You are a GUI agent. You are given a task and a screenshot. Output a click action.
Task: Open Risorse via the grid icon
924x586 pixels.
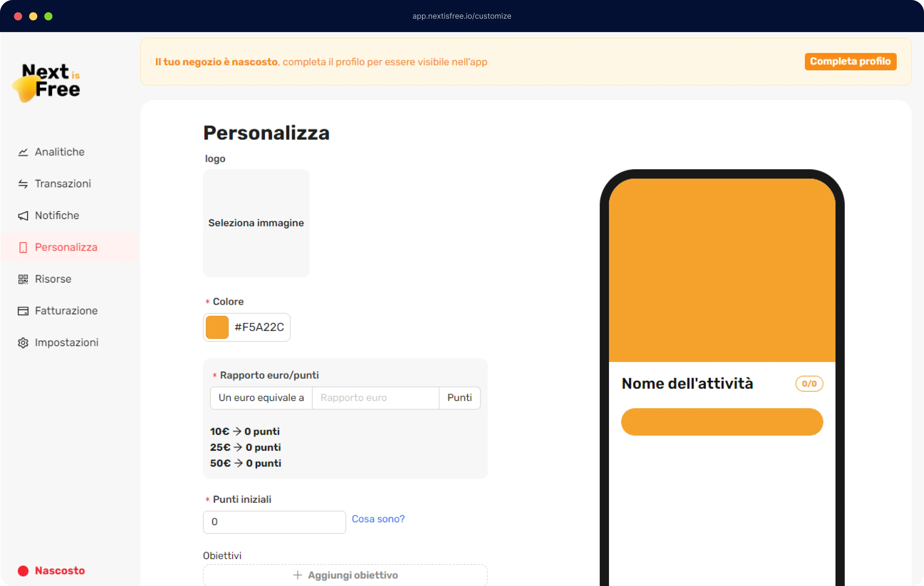[x=23, y=279]
